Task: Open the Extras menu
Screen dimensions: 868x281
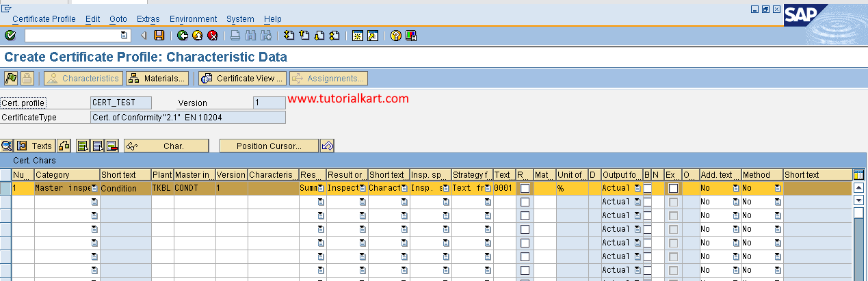Action: coord(148,19)
